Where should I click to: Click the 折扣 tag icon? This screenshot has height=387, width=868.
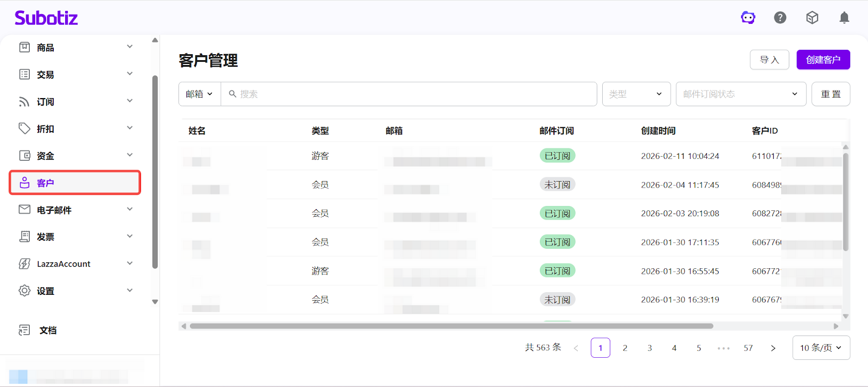point(24,128)
